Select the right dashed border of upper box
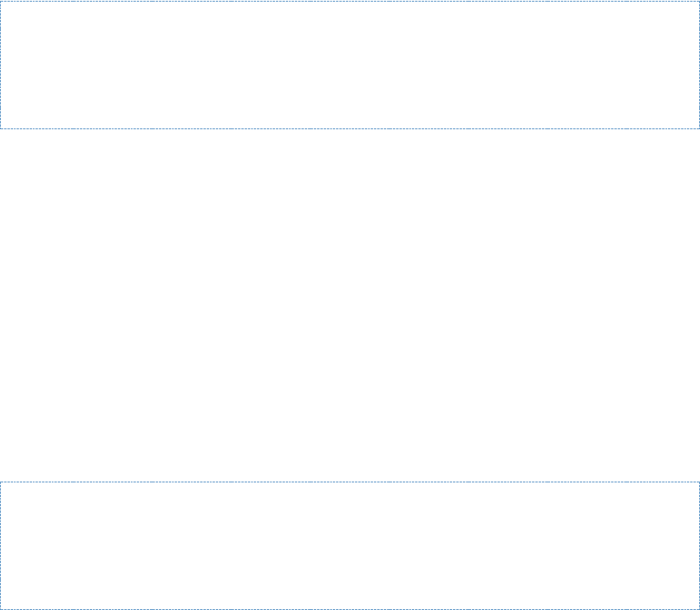The image size is (700, 610). (x=698, y=65)
